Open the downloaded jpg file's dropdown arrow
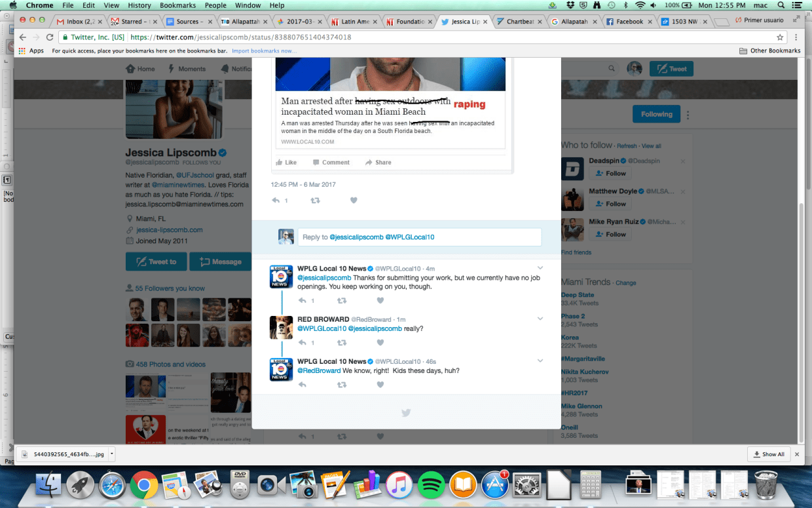Image resolution: width=812 pixels, height=508 pixels. 110,454
